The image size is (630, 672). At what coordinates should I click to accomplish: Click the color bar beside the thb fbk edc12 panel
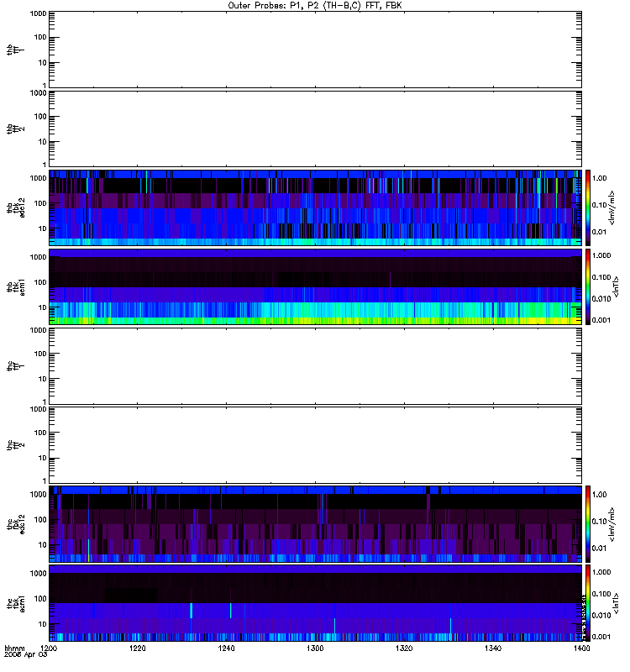(x=588, y=207)
